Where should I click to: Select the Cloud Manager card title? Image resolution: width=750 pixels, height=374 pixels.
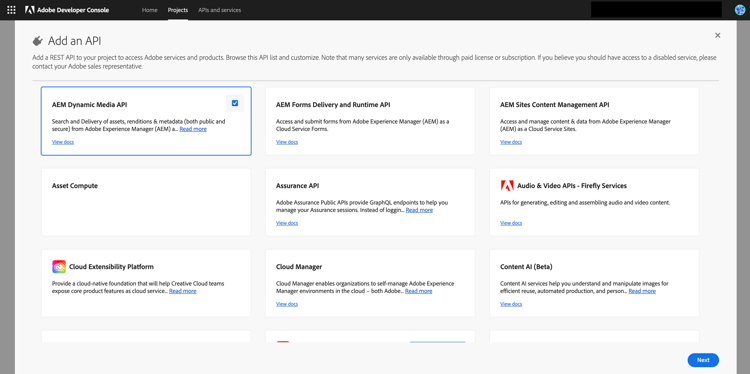coord(299,267)
